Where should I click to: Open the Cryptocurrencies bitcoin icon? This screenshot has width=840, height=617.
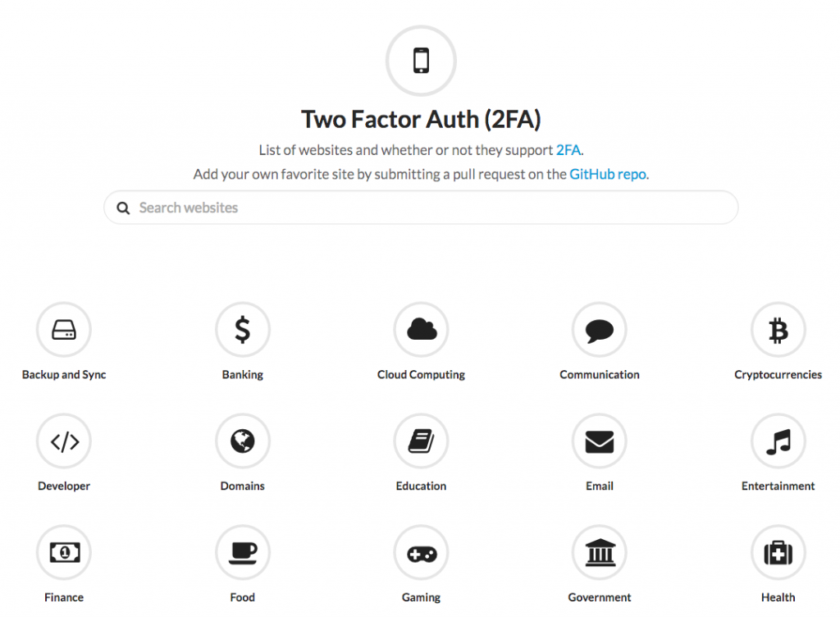pyautogui.click(x=778, y=329)
